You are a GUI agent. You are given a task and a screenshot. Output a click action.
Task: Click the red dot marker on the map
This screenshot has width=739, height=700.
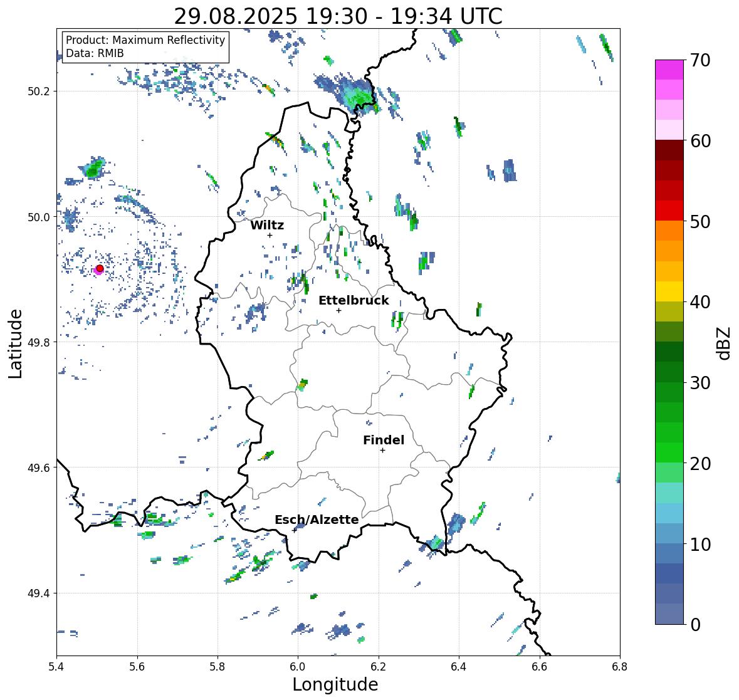pos(100,268)
